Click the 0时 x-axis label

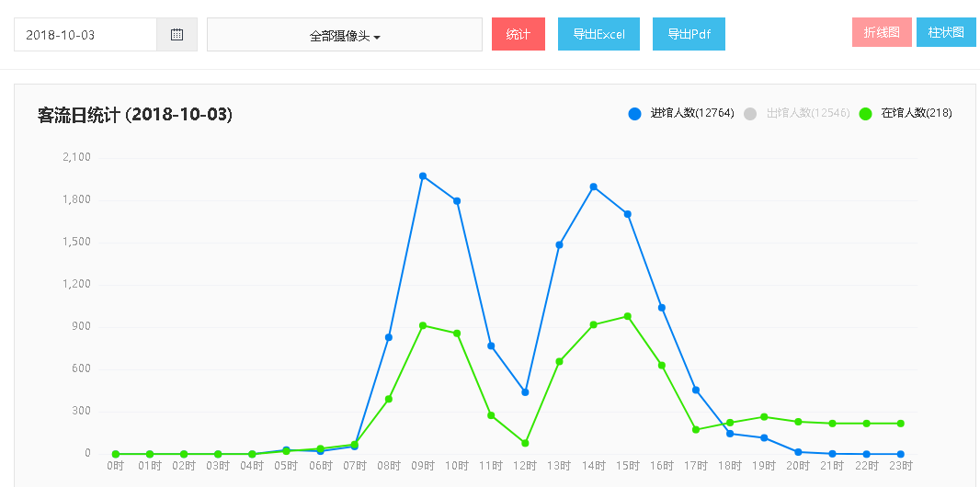pos(116,466)
